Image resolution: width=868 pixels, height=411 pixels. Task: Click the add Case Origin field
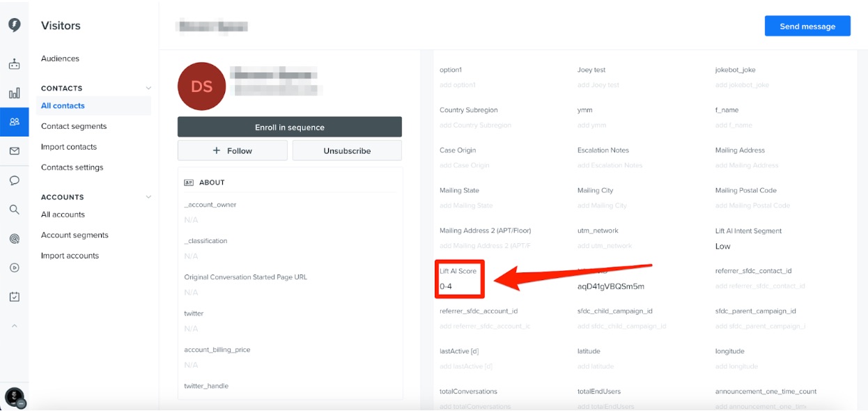465,165
